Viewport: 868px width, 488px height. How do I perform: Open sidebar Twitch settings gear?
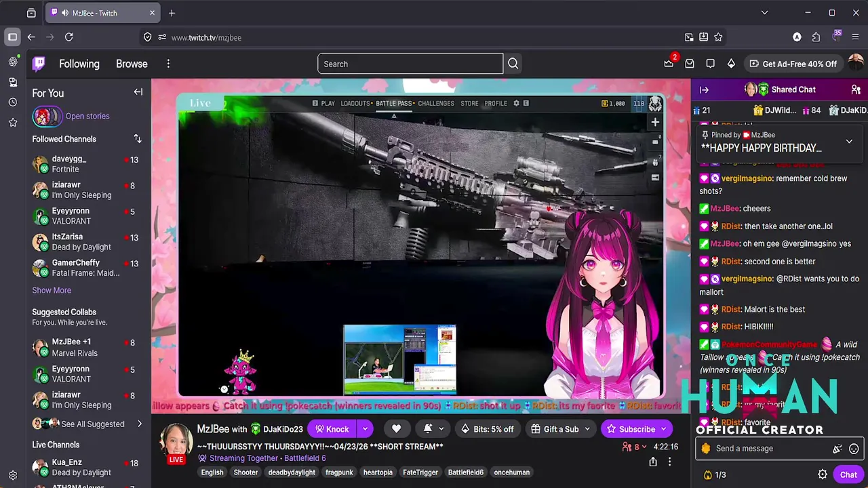coord(13,475)
